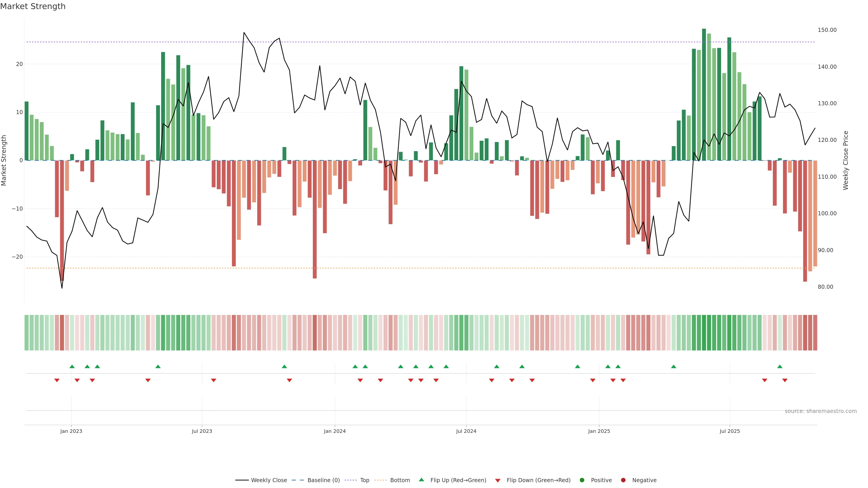
Task: Click the Jul 2025 x-axis label
Action: pyautogui.click(x=729, y=431)
